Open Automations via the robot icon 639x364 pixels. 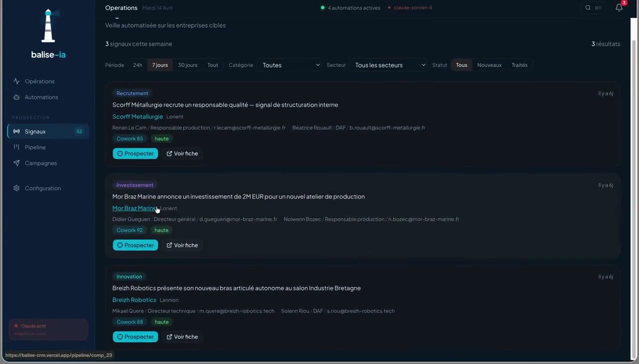[16, 97]
